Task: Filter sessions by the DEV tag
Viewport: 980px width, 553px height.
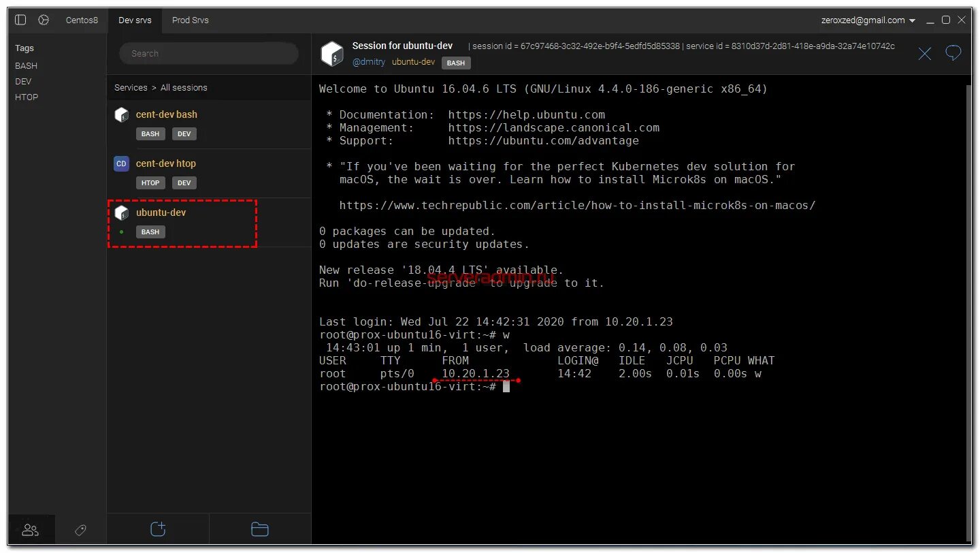Action: [x=23, y=82]
